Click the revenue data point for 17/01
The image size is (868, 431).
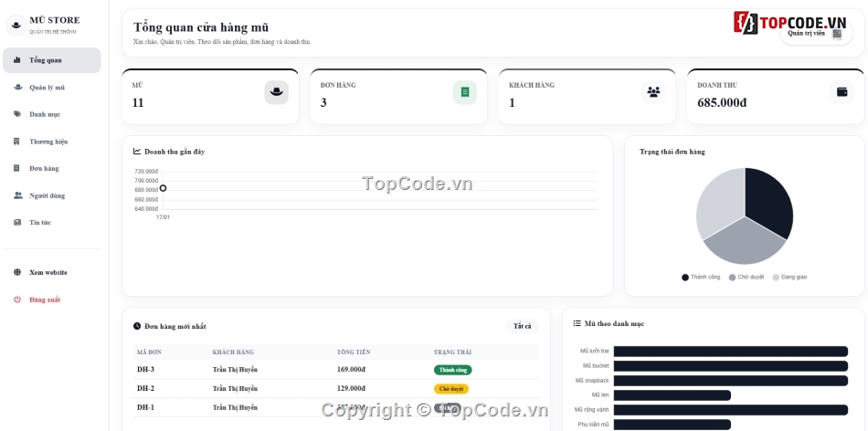coord(163,188)
